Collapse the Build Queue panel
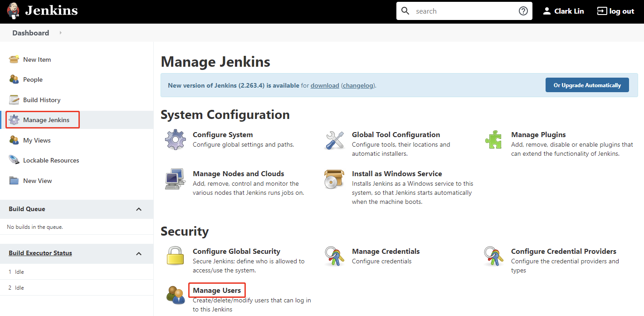 [x=139, y=209]
